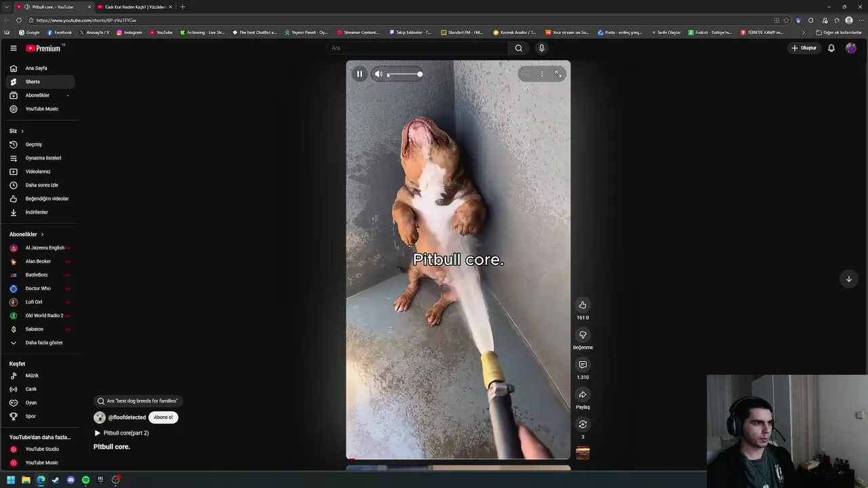Open the account avatar menu
The image size is (868, 488).
851,48
